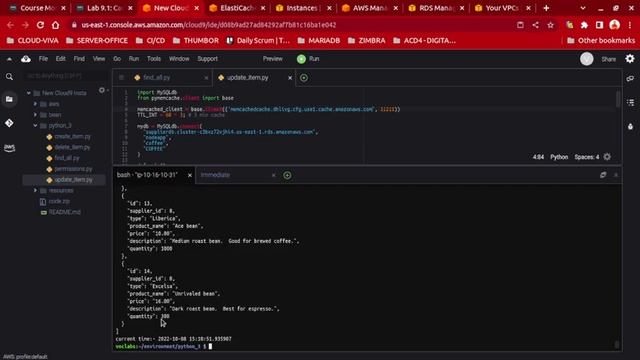Open the Run menu
640x360 pixels.
pyautogui.click(x=134, y=59)
